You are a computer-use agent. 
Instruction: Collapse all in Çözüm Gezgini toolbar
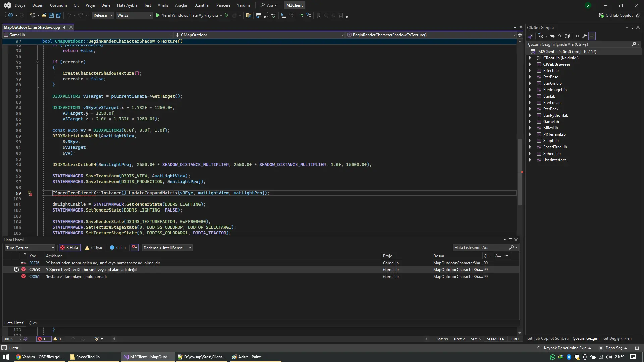coord(560,36)
